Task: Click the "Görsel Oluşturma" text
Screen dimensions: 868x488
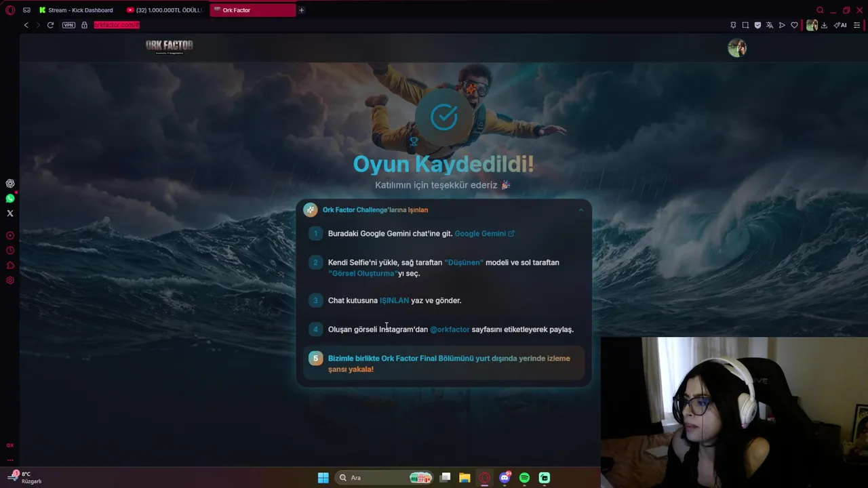Action: [x=362, y=273]
